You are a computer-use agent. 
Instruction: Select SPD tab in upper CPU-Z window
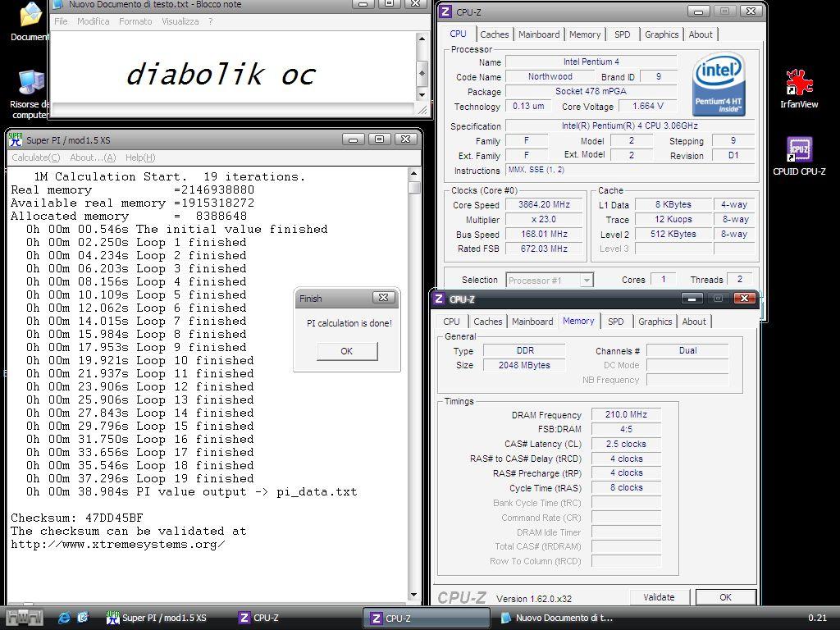pos(622,34)
